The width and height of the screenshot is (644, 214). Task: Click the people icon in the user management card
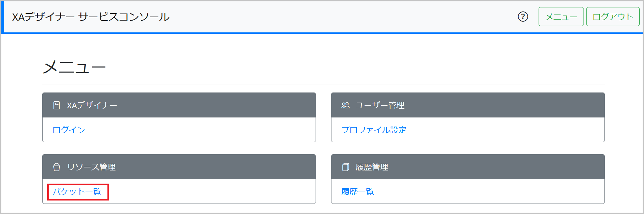click(345, 105)
